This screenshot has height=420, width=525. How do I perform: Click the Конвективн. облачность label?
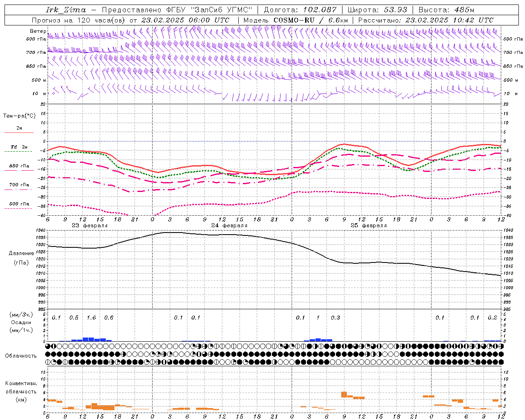pyautogui.click(x=21, y=388)
